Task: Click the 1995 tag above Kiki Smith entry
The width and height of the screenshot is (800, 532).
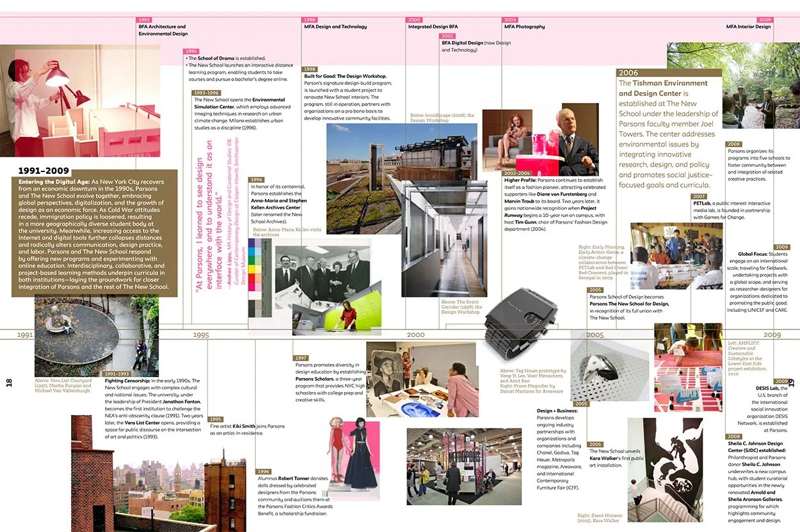Action: (216, 419)
